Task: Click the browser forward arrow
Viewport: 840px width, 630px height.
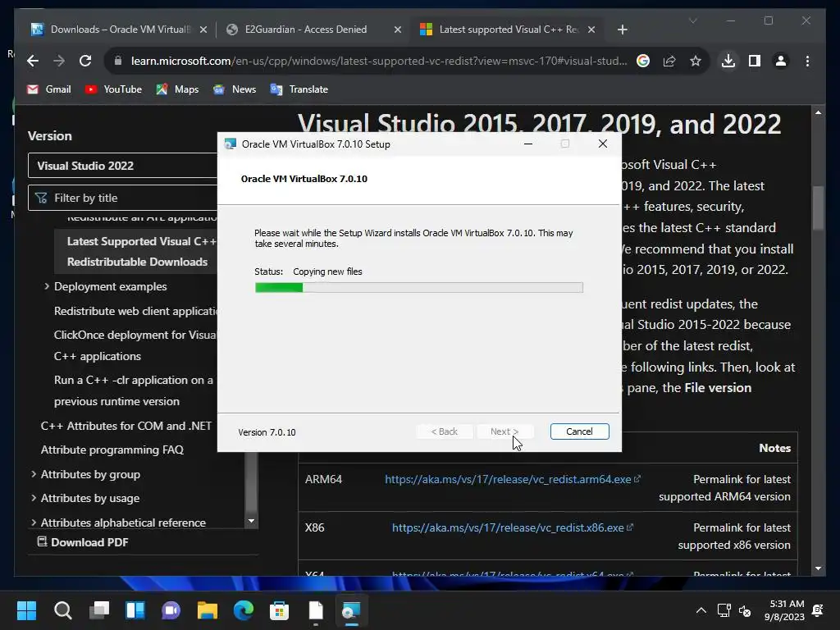Action: click(59, 61)
